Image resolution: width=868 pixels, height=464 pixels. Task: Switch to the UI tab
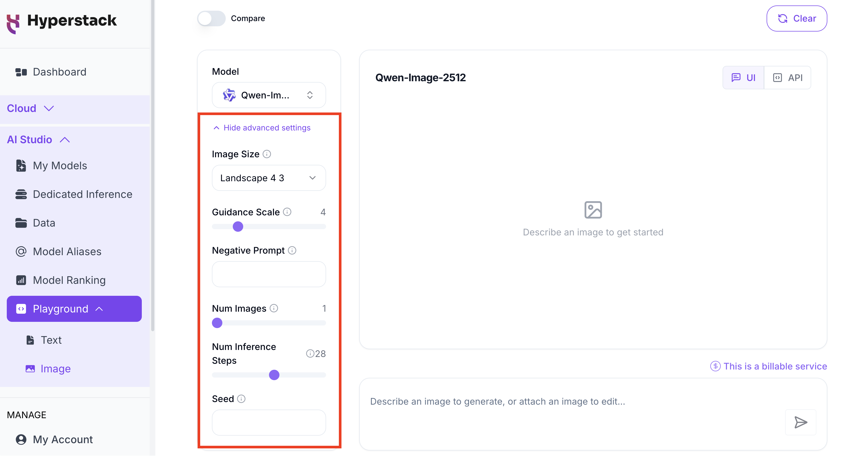[743, 78]
